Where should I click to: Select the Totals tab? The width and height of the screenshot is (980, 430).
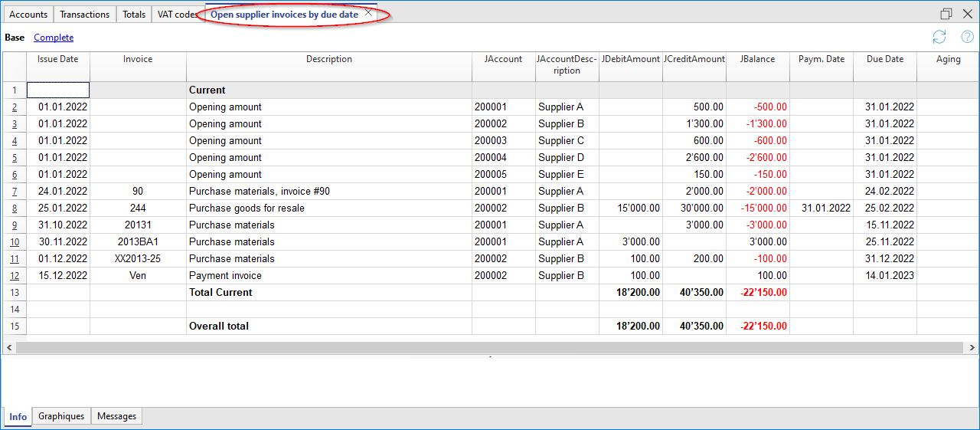(x=134, y=15)
